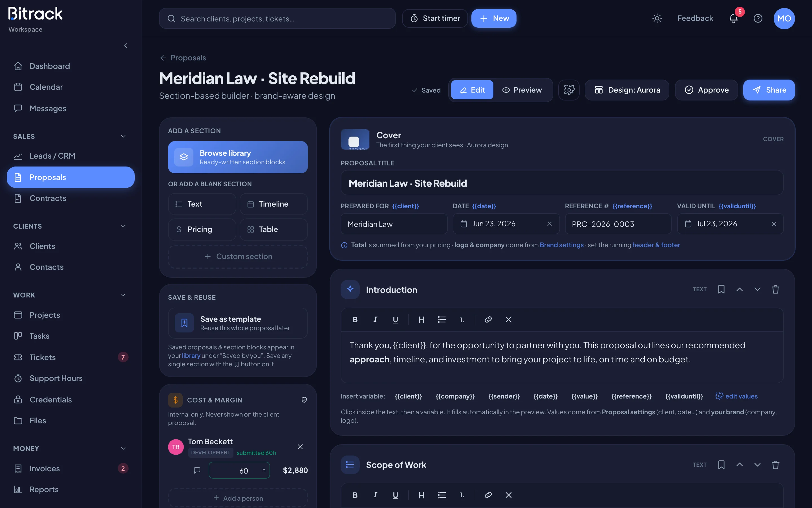Viewport: 812px width, 508px height.
Task: Apply bold in Scope of Work toolbar
Action: point(355,495)
